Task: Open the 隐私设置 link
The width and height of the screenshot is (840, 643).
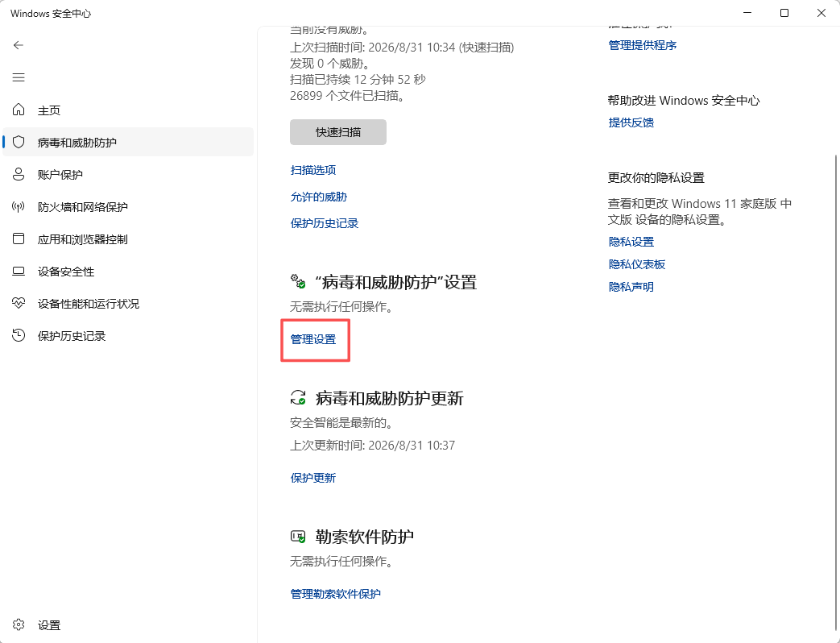Action: click(x=631, y=242)
